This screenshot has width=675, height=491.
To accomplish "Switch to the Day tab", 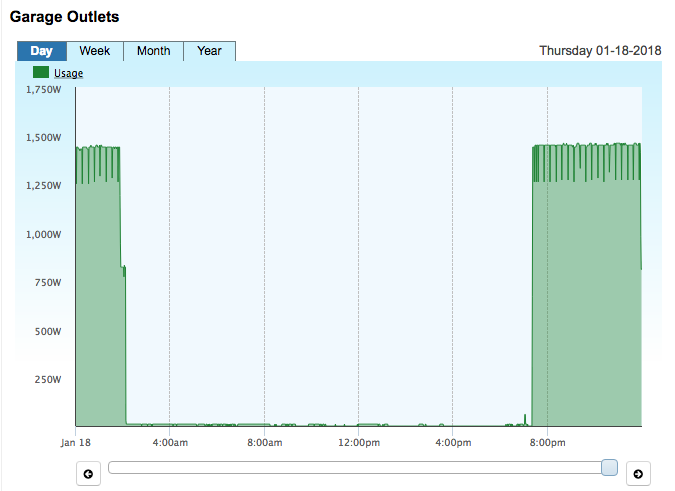I will (x=42, y=51).
